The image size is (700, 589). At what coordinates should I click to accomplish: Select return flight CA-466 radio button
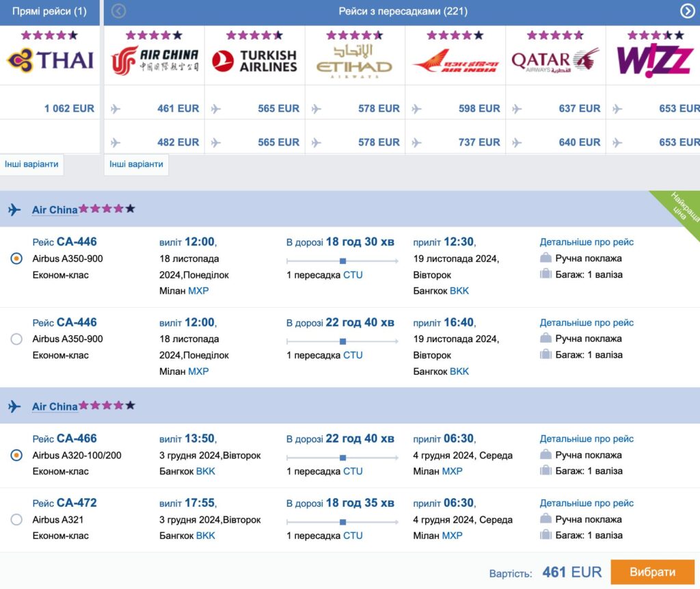click(16, 455)
